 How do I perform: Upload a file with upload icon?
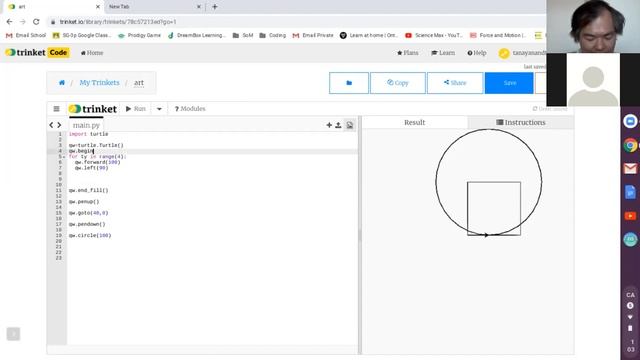click(x=338, y=125)
